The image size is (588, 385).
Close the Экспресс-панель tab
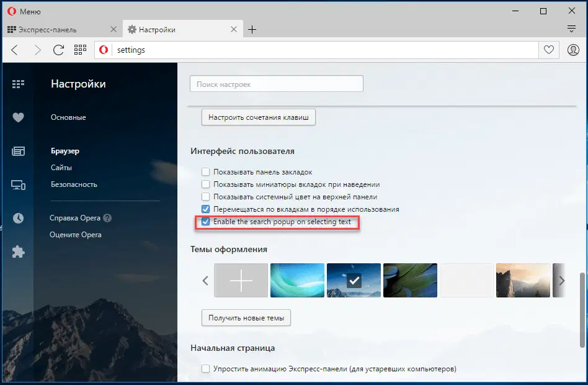coord(114,29)
